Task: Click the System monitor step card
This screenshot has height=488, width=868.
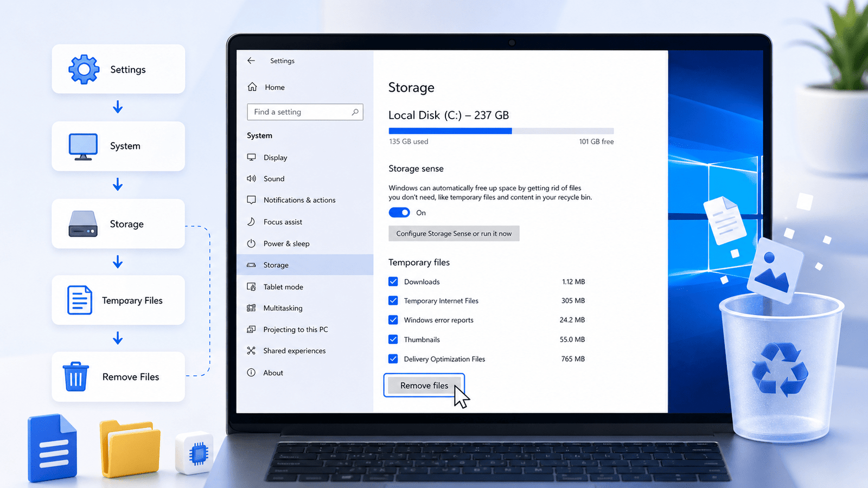Action: point(118,146)
